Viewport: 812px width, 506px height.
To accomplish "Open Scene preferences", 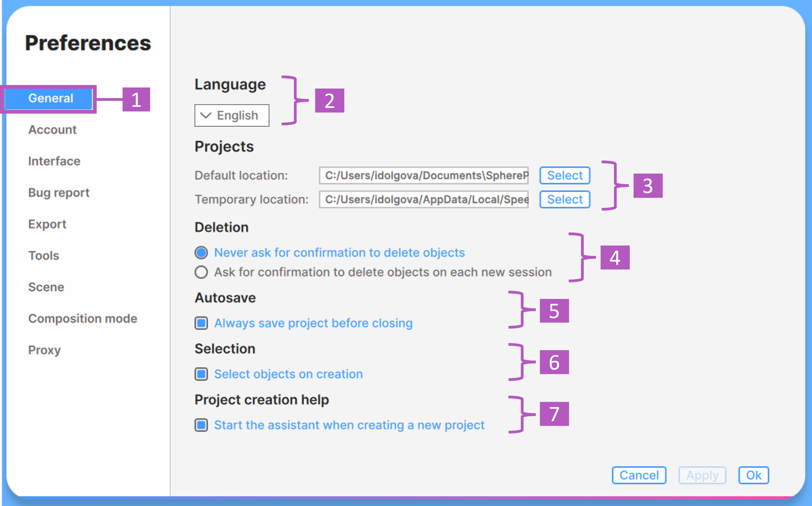I will pyautogui.click(x=46, y=287).
